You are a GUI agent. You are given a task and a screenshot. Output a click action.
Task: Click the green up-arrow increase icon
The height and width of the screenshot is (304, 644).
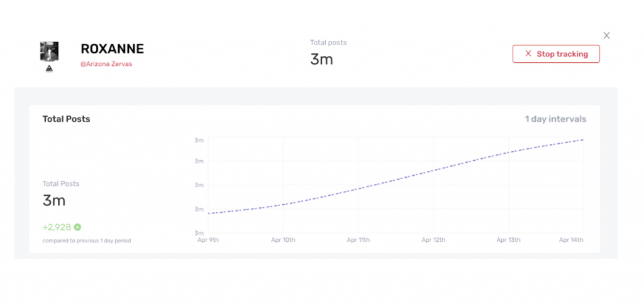pos(77,227)
